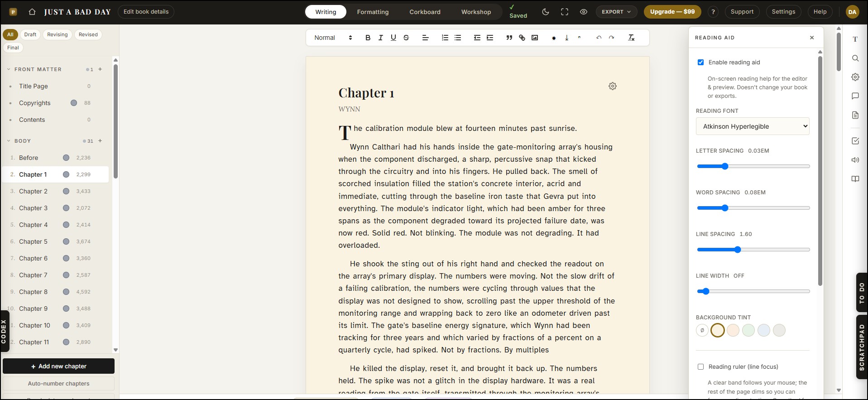Viewport: 868px width, 400px height.
Task: Insert scene break star icon
Action: tap(554, 38)
